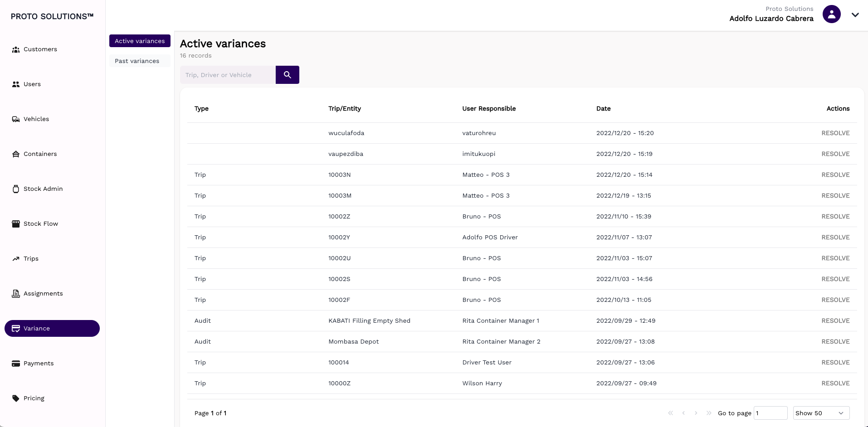Viewport: 868px width, 427px height.
Task: Resolve trip 100014 variance
Action: pyautogui.click(x=835, y=363)
